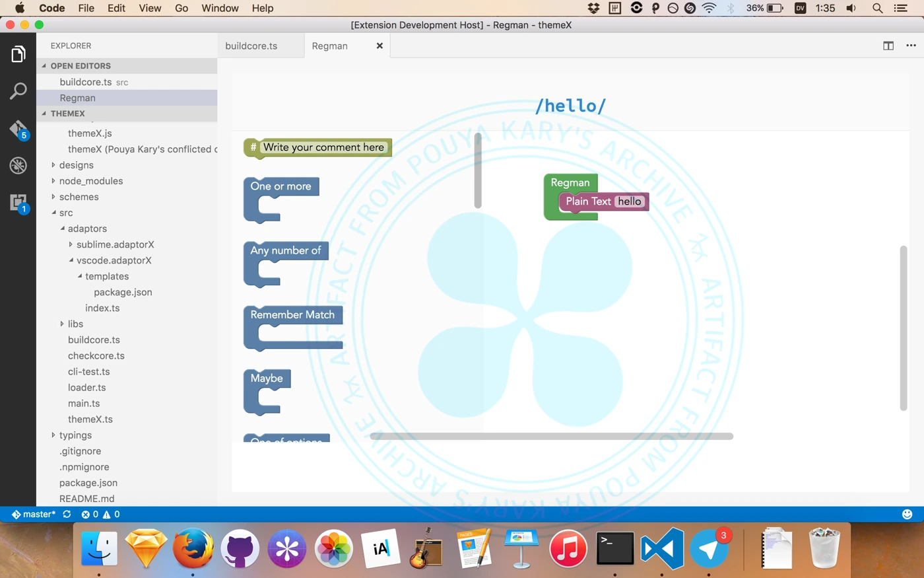
Task: Open the Go menu in menu bar
Action: (x=181, y=8)
